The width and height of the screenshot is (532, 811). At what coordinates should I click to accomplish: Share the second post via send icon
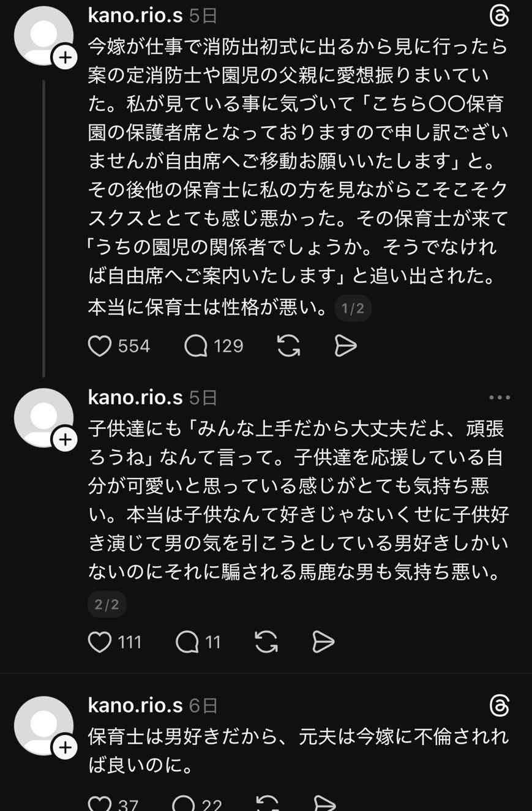click(323, 642)
